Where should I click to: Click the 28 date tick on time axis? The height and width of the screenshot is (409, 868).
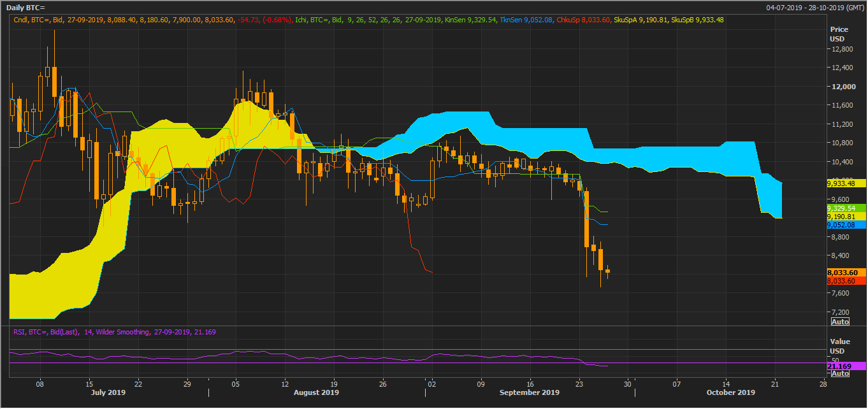click(x=823, y=384)
